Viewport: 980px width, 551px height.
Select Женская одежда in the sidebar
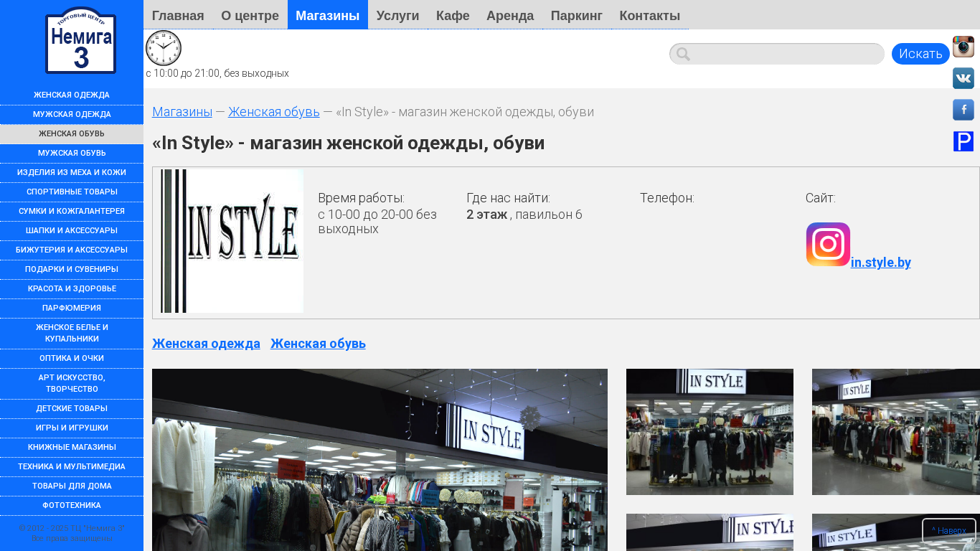(x=72, y=95)
